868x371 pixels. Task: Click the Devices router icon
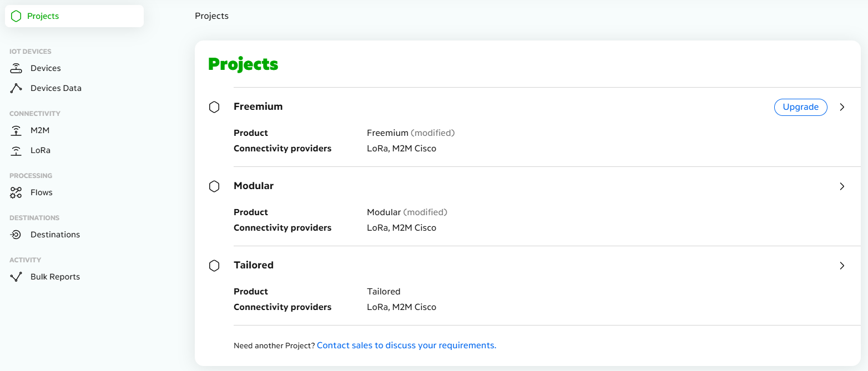coord(16,68)
